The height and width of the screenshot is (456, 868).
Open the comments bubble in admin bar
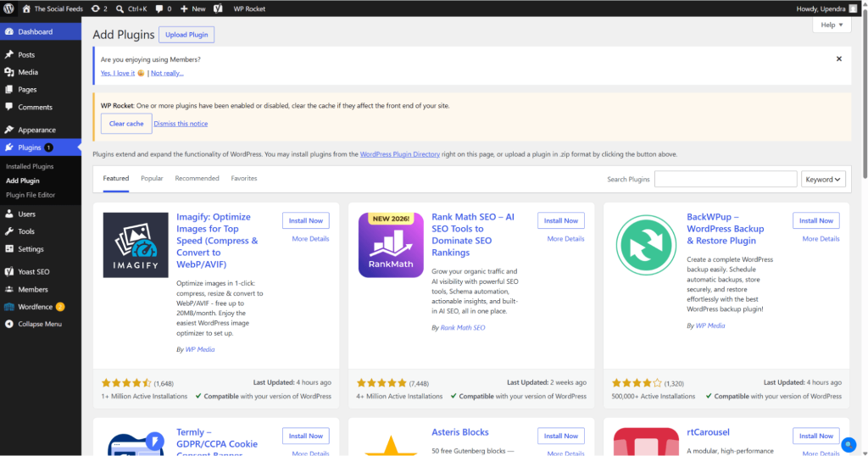pyautogui.click(x=164, y=8)
